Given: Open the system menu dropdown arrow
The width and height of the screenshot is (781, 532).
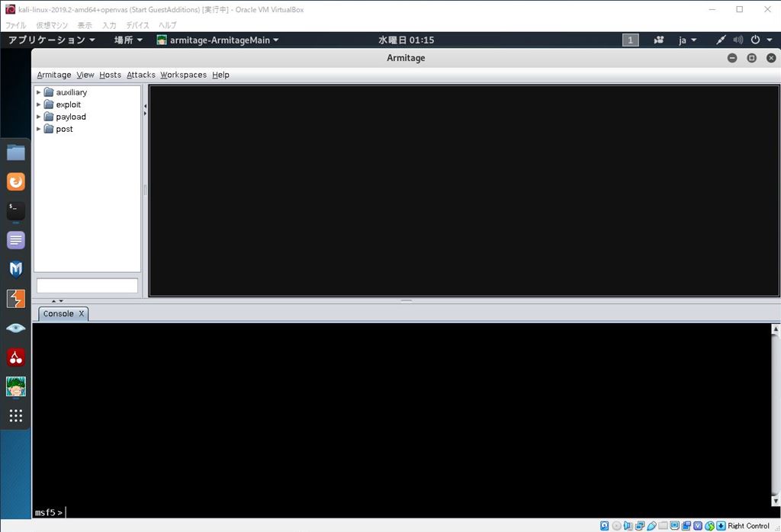Looking at the screenshot, I should pyautogui.click(x=770, y=40).
